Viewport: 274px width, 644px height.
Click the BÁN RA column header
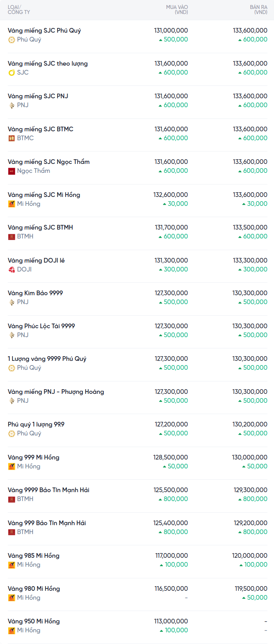[x=258, y=10]
